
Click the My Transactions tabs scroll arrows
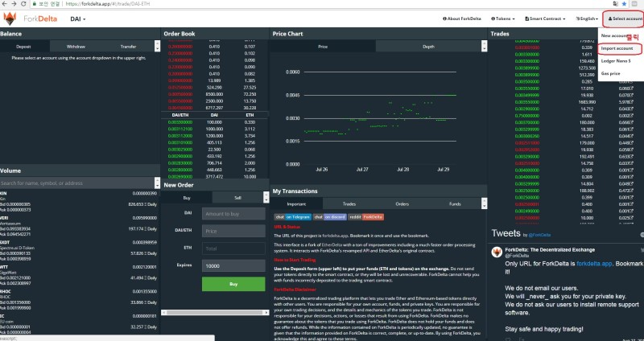pyautogui.click(x=485, y=204)
